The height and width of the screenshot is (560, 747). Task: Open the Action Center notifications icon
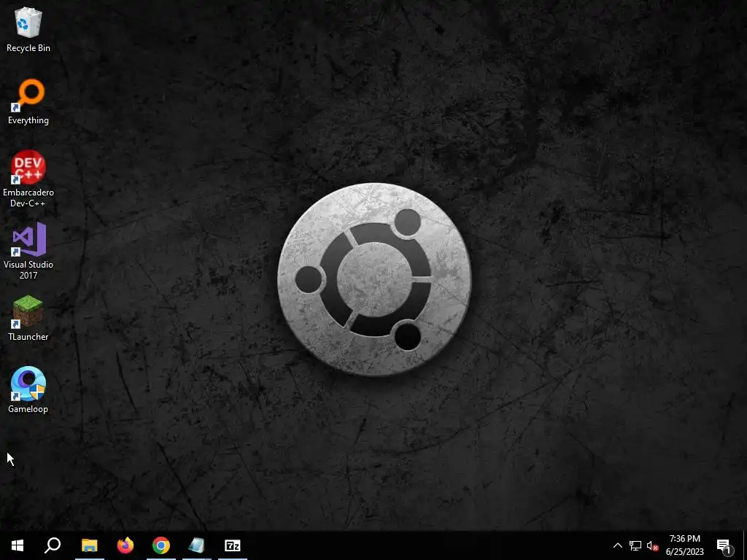pos(724,545)
